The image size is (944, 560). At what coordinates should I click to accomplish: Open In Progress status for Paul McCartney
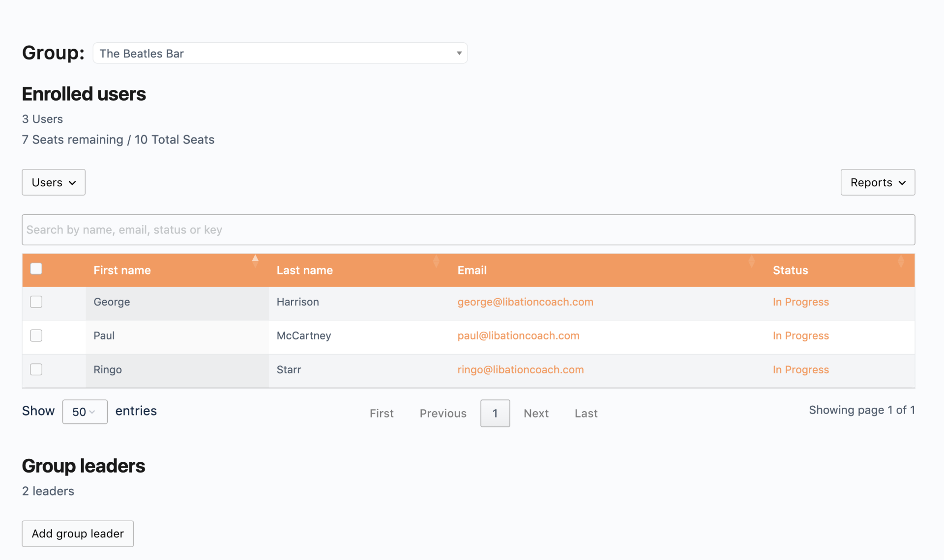tap(800, 336)
